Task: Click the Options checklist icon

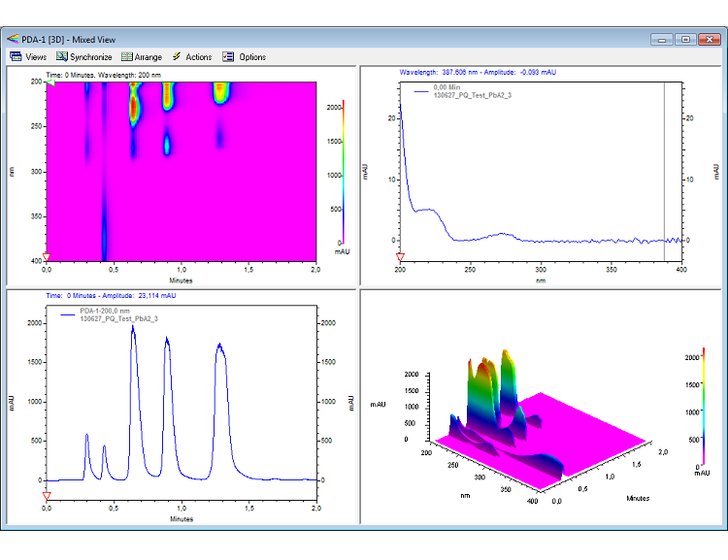Action: pyautogui.click(x=229, y=56)
